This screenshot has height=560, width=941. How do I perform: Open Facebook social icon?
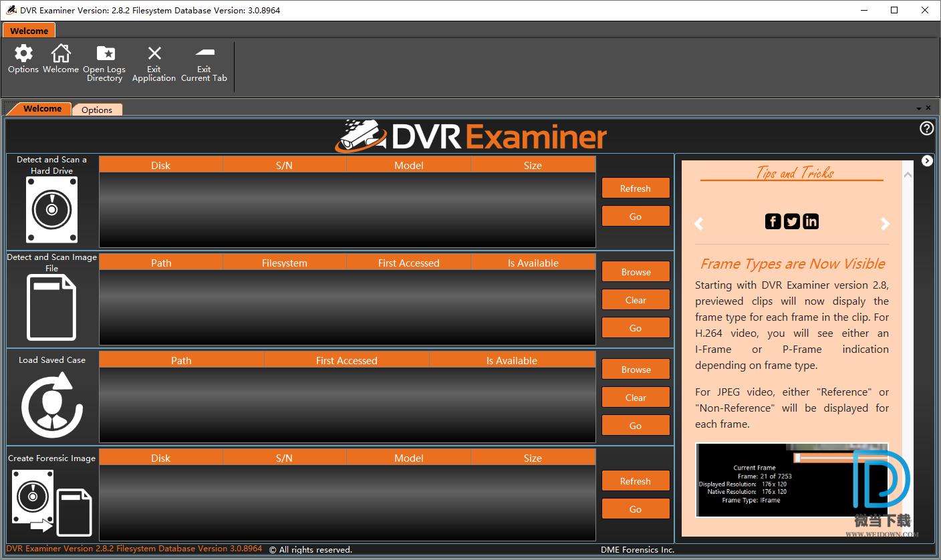[773, 221]
